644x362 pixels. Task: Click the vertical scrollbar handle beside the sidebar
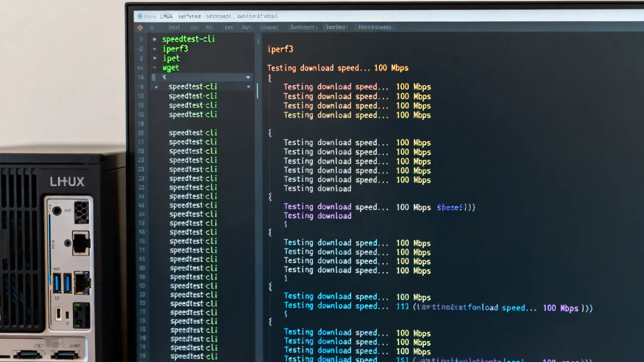[258, 90]
